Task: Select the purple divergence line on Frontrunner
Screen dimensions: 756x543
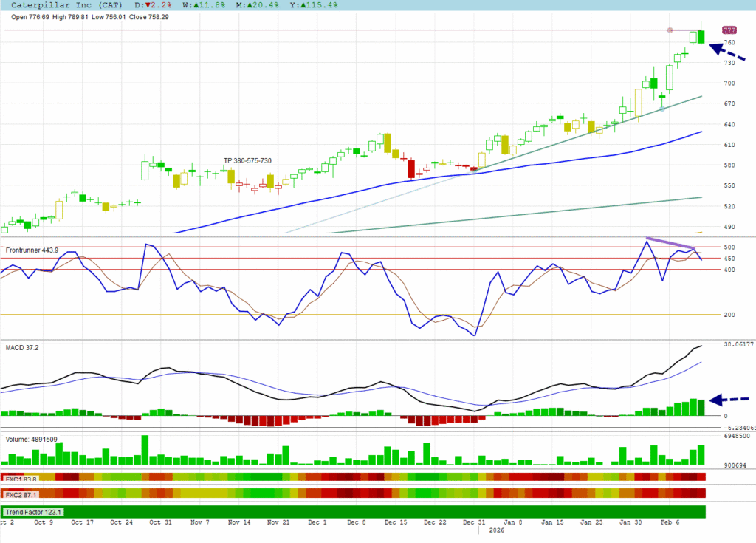Action: pyautogui.click(x=670, y=245)
